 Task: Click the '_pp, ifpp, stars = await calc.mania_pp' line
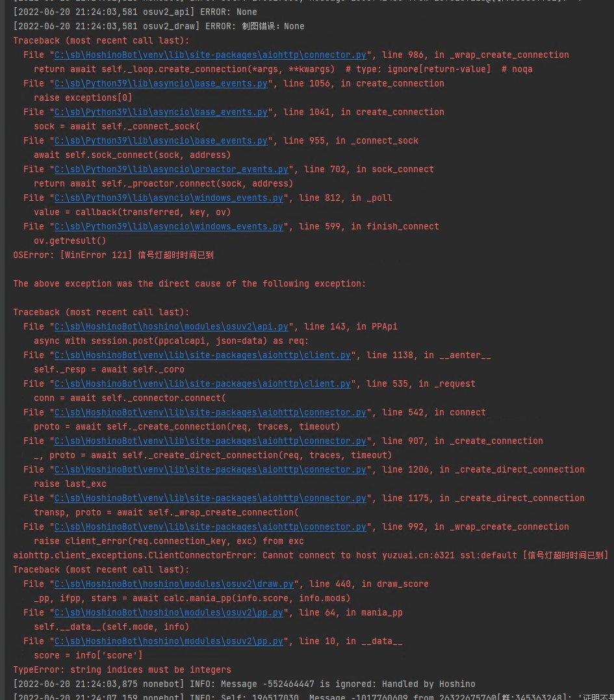coord(192,598)
